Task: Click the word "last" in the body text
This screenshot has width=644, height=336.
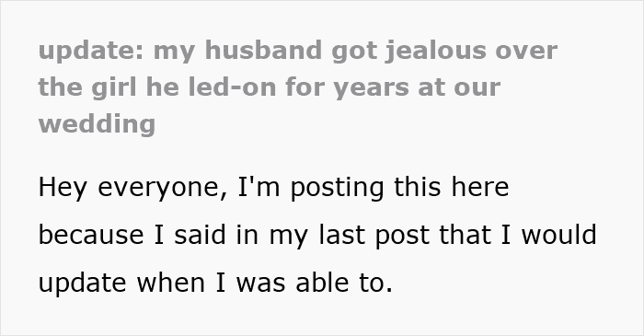Action: [342, 235]
